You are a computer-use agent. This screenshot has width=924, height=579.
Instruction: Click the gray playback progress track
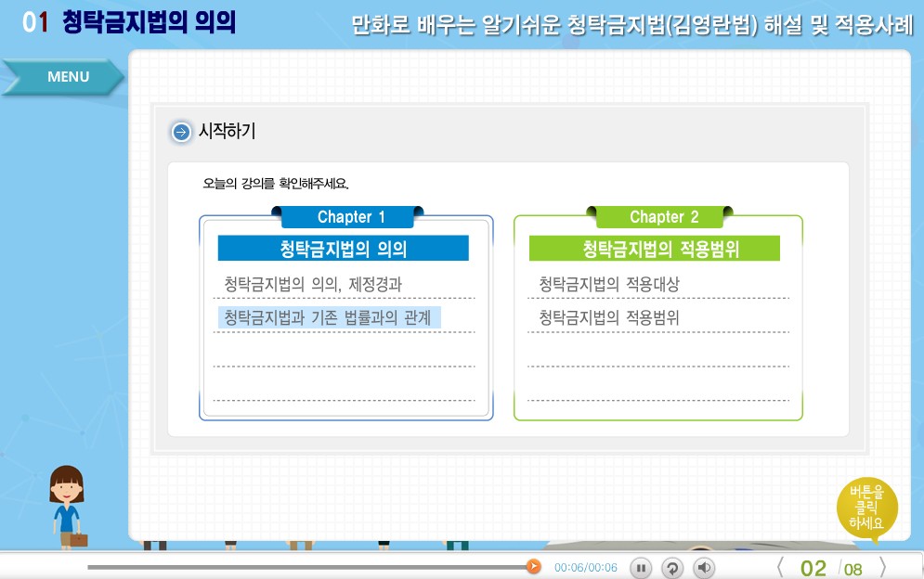[x=306, y=566]
